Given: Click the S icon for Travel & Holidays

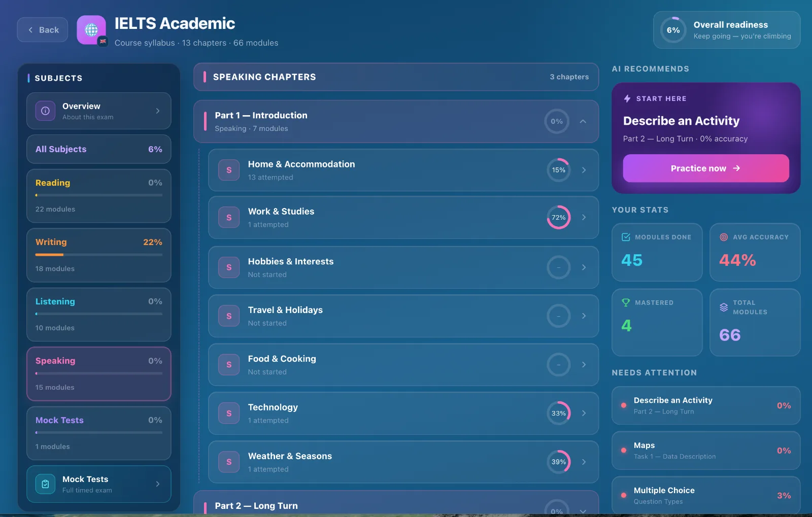Looking at the screenshot, I should [x=229, y=316].
